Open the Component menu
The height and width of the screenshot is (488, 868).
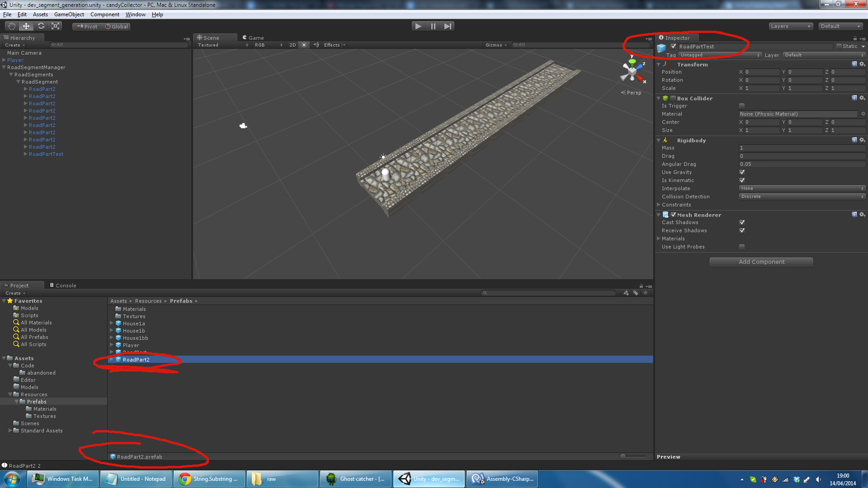coord(105,14)
